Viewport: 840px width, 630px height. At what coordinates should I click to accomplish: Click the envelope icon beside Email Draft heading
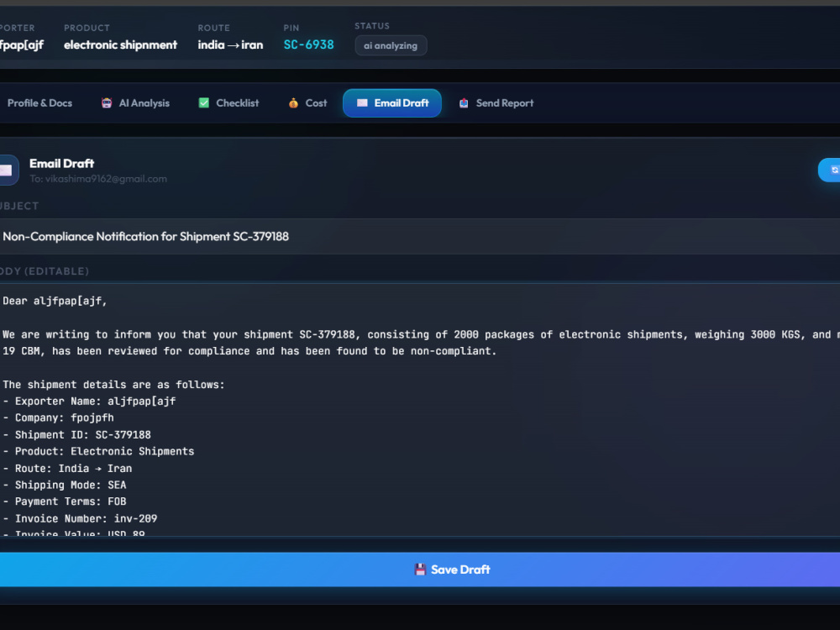[x=7, y=170]
